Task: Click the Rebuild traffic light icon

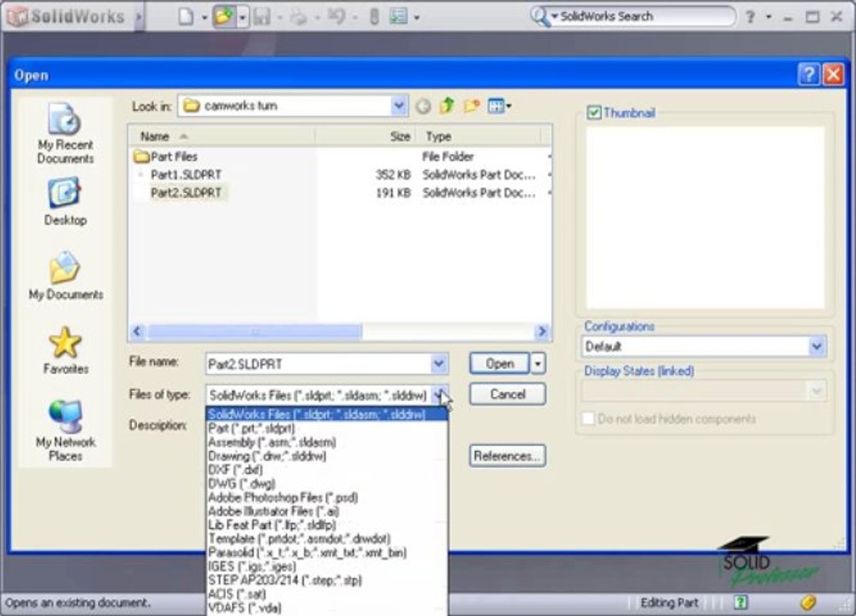Action: [374, 17]
